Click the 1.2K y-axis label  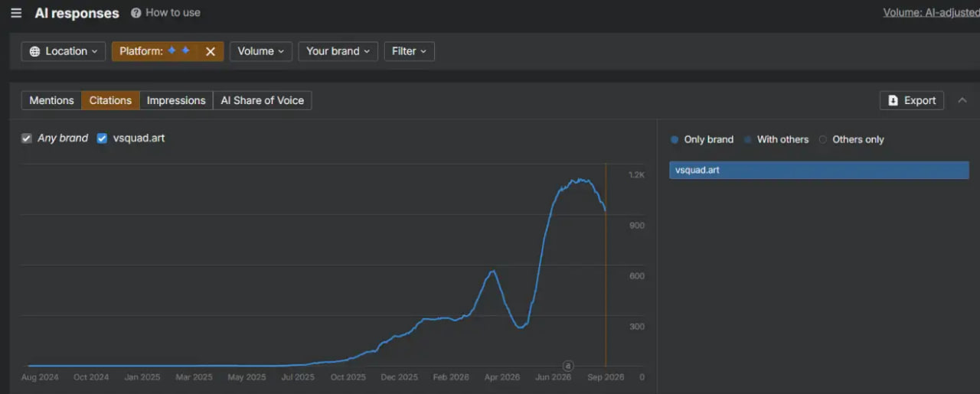(x=637, y=175)
